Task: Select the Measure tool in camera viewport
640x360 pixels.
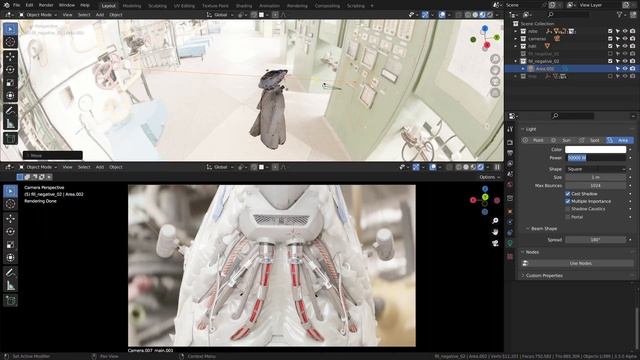Action: point(11,285)
